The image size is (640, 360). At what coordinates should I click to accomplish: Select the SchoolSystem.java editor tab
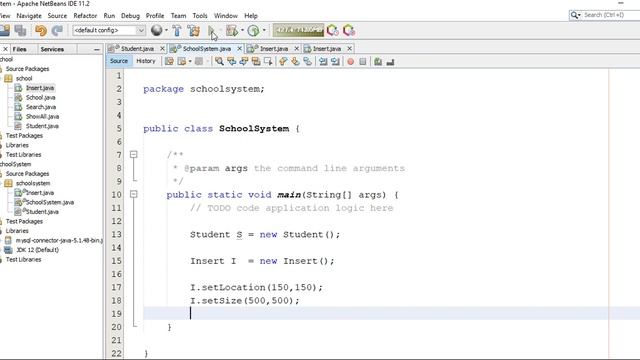click(x=207, y=49)
